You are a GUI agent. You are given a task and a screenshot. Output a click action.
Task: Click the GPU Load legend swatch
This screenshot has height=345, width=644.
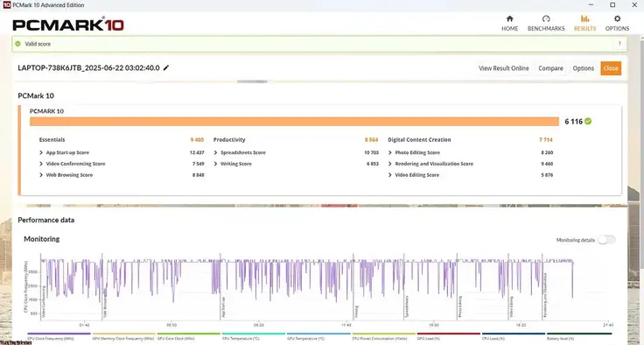coord(449,334)
